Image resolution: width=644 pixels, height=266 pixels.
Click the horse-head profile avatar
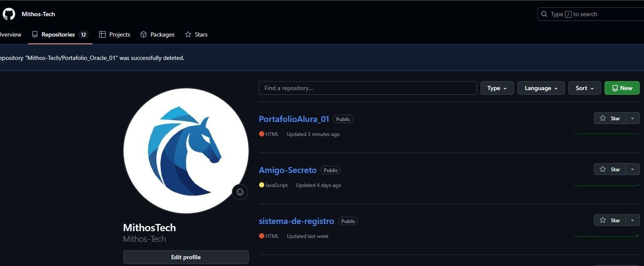(x=186, y=151)
